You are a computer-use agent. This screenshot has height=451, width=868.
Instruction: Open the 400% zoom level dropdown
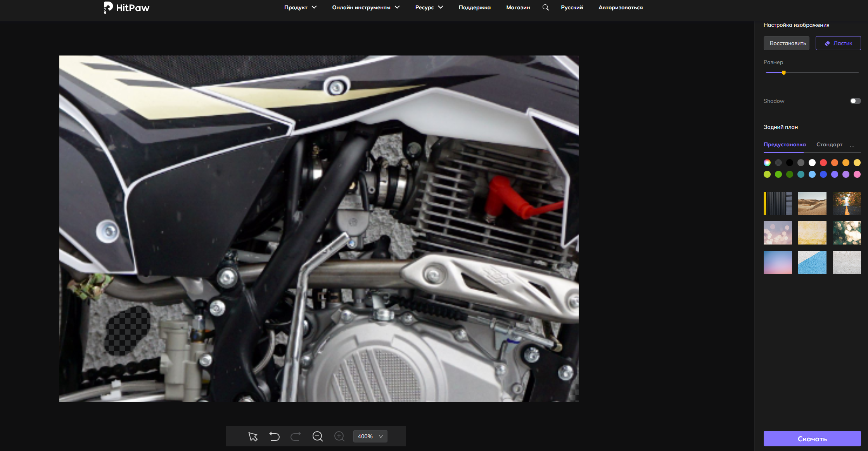tap(370, 436)
